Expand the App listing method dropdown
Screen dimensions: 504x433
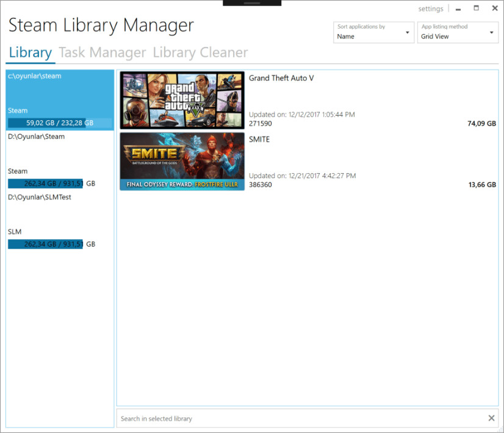(458, 32)
